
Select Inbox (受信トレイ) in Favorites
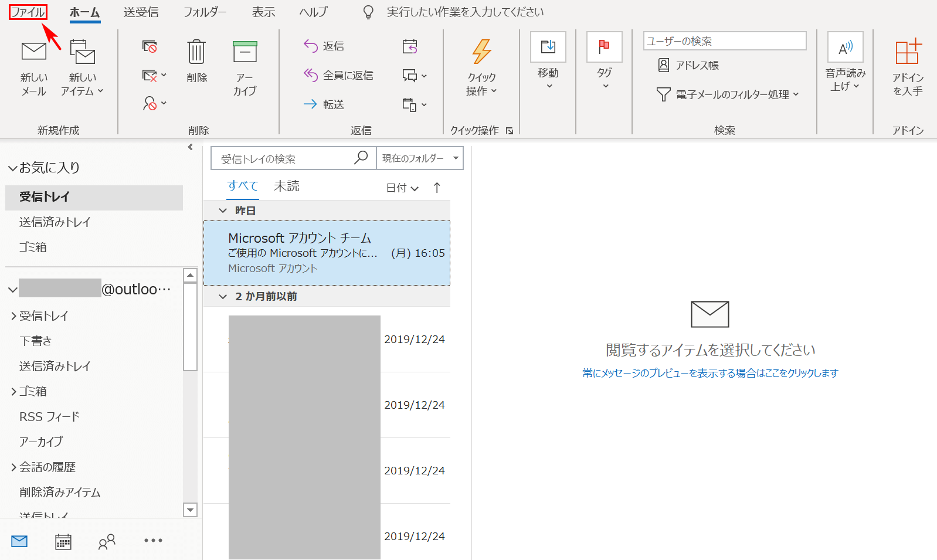pos(94,197)
